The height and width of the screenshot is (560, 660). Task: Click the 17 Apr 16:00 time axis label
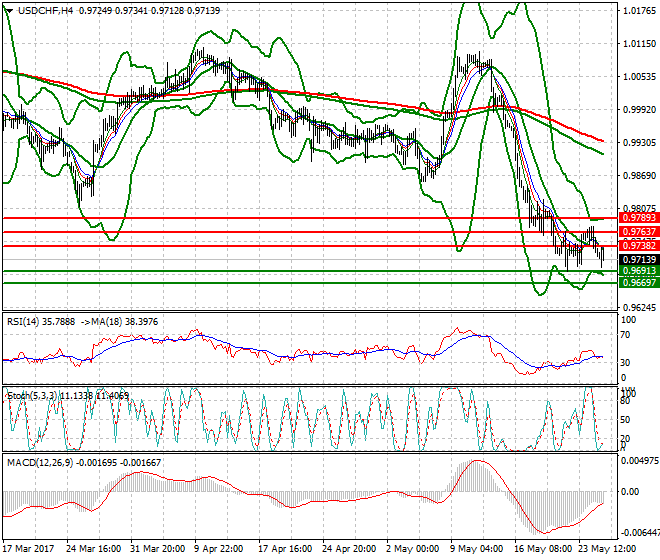click(284, 551)
